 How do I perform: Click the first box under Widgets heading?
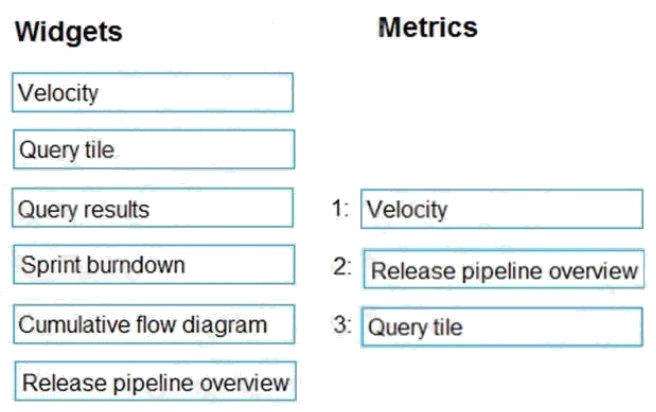(x=153, y=93)
